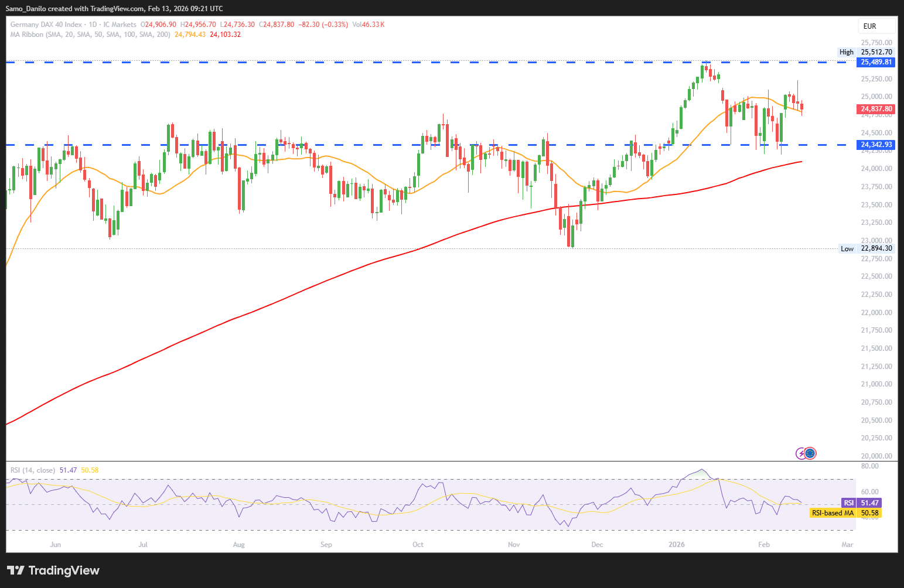
Task: Click the 2026 label on time axis
Action: pos(677,545)
